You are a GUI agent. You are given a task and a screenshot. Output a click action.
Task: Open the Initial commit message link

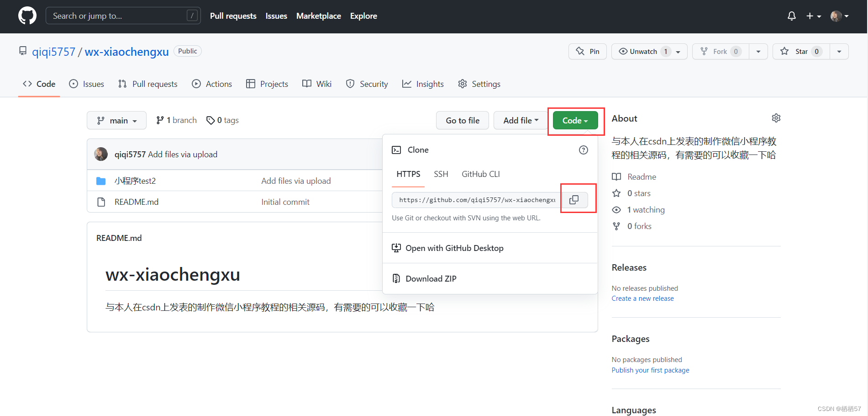(x=285, y=202)
